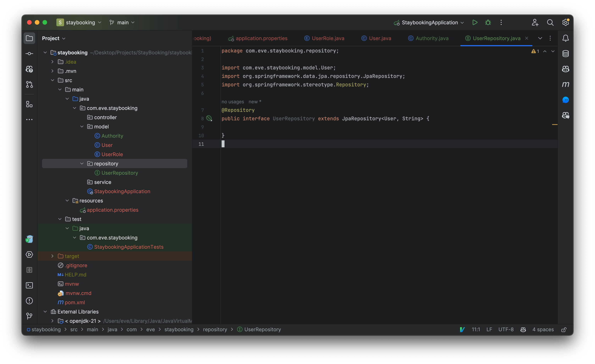Image resolution: width=595 pixels, height=364 pixels.
Task: Open the Problems tool window
Action: pos(29,301)
